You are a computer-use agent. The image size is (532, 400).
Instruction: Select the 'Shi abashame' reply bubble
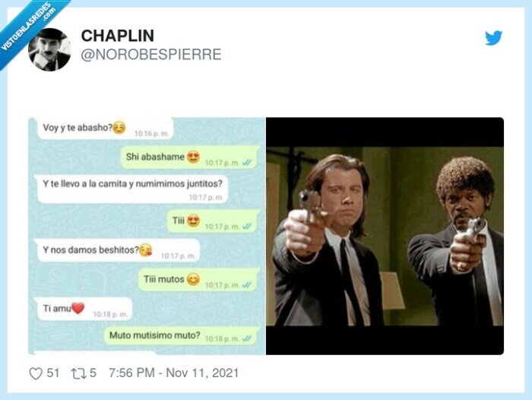pyautogui.click(x=190, y=157)
